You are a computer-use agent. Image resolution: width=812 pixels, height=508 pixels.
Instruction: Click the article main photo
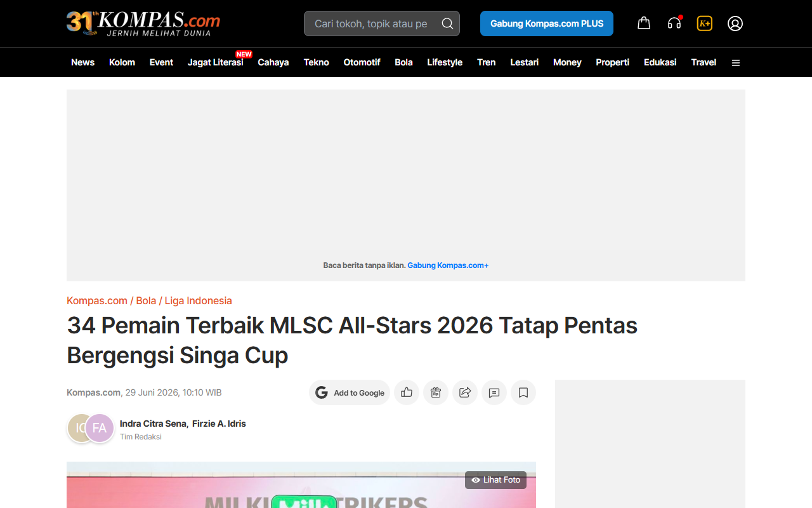click(x=301, y=485)
